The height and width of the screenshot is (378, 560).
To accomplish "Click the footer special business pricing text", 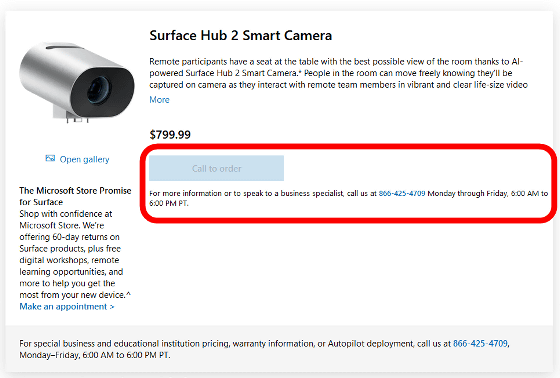I will [264, 349].
